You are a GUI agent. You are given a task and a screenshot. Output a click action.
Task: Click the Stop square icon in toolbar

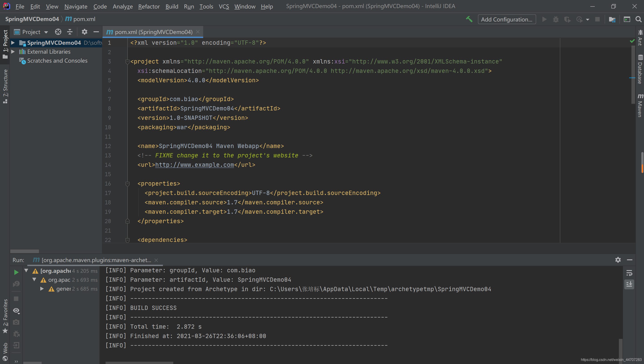[597, 19]
